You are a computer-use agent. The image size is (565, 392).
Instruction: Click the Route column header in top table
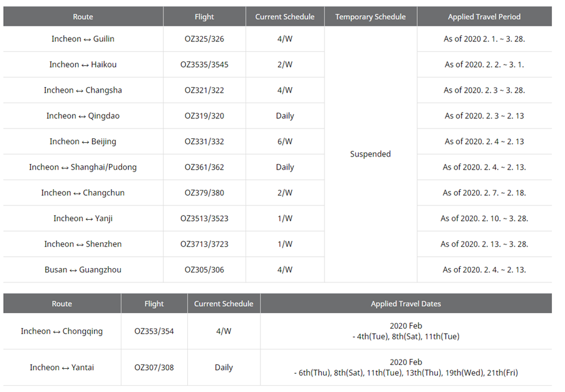click(x=83, y=17)
